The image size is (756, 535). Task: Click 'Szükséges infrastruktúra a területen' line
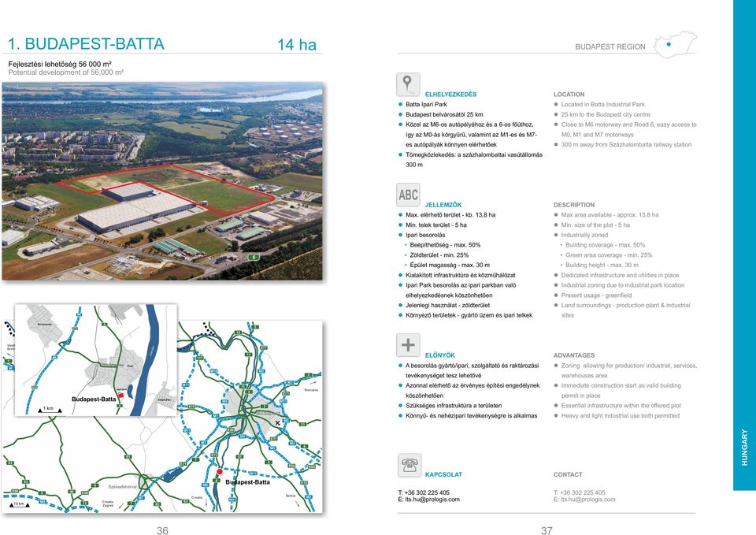click(x=454, y=406)
